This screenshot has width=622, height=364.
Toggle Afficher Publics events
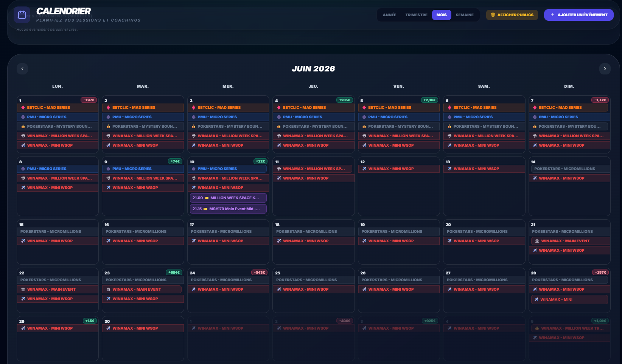pyautogui.click(x=512, y=15)
